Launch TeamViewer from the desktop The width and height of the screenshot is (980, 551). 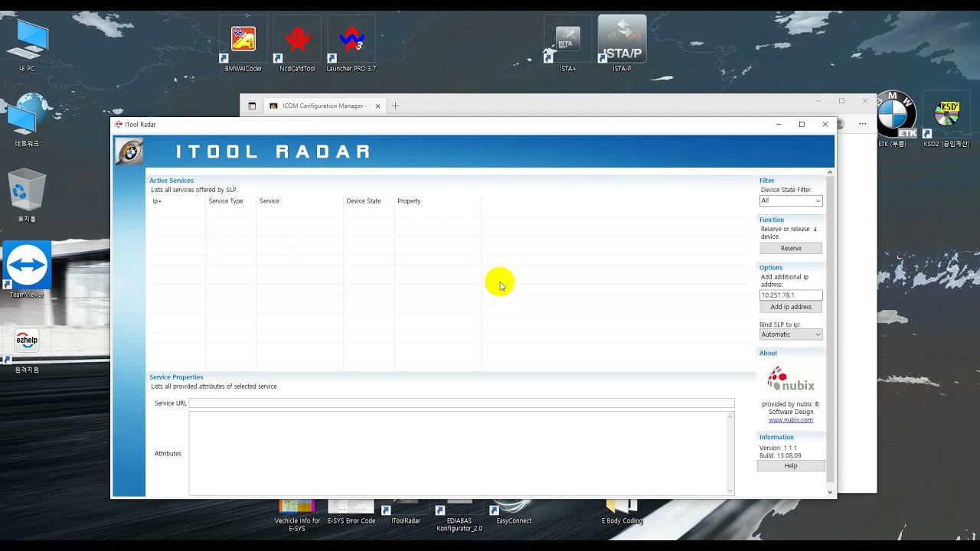(x=27, y=270)
